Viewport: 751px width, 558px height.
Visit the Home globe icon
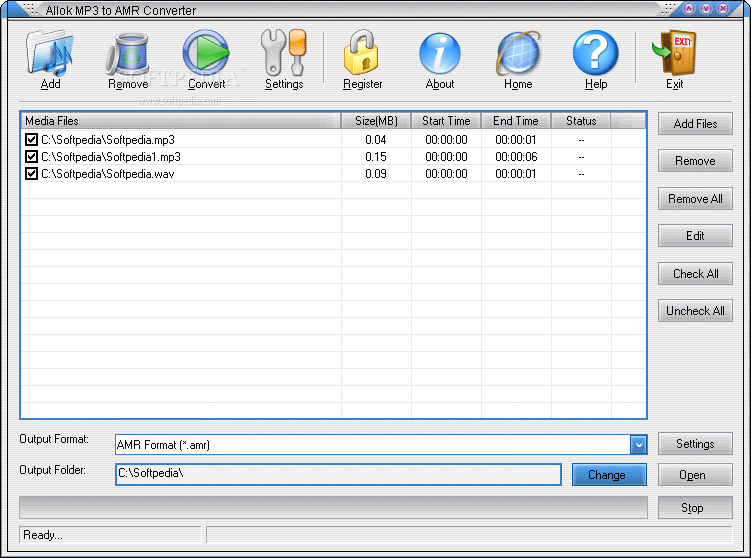(518, 53)
